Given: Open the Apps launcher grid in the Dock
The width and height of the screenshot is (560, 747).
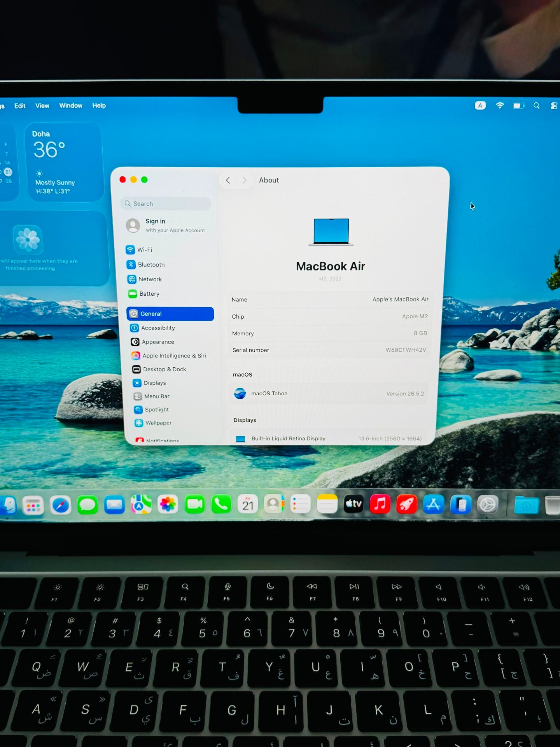Looking at the screenshot, I should [x=33, y=505].
